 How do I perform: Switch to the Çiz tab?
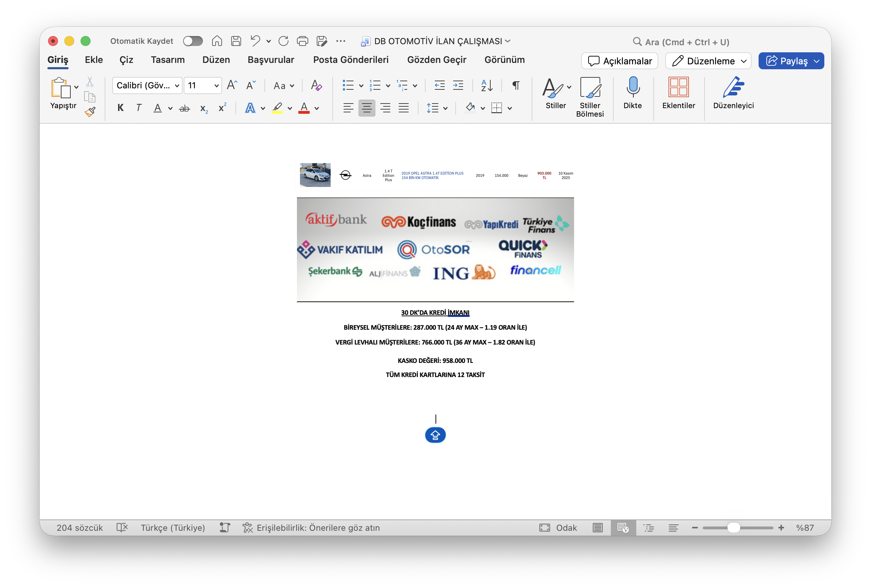click(126, 60)
